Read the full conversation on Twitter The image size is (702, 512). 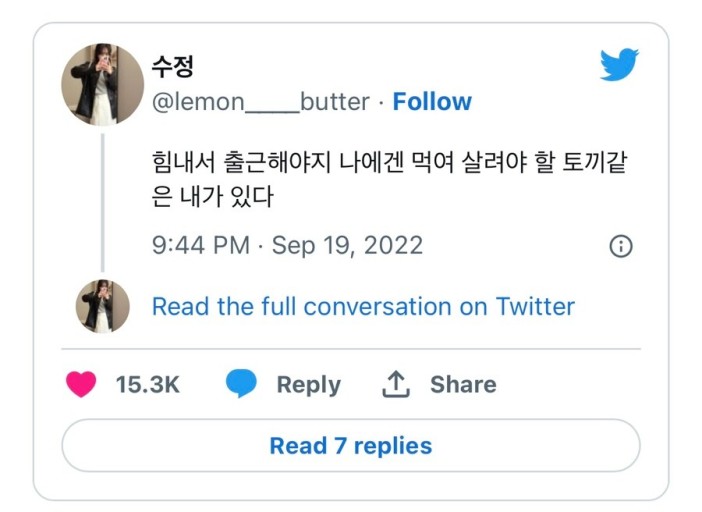[363, 306]
